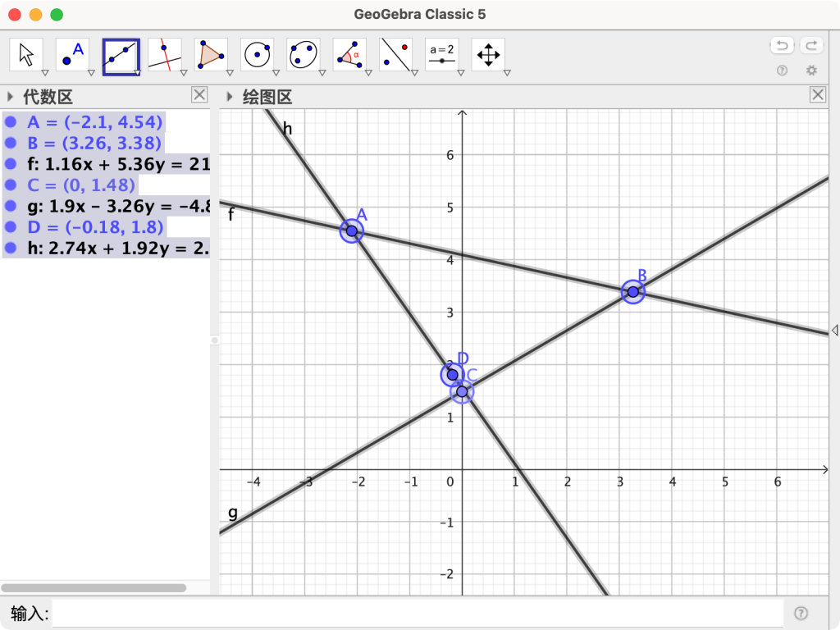840x630 pixels.
Task: Select the Polygon tool
Action: coord(211,55)
